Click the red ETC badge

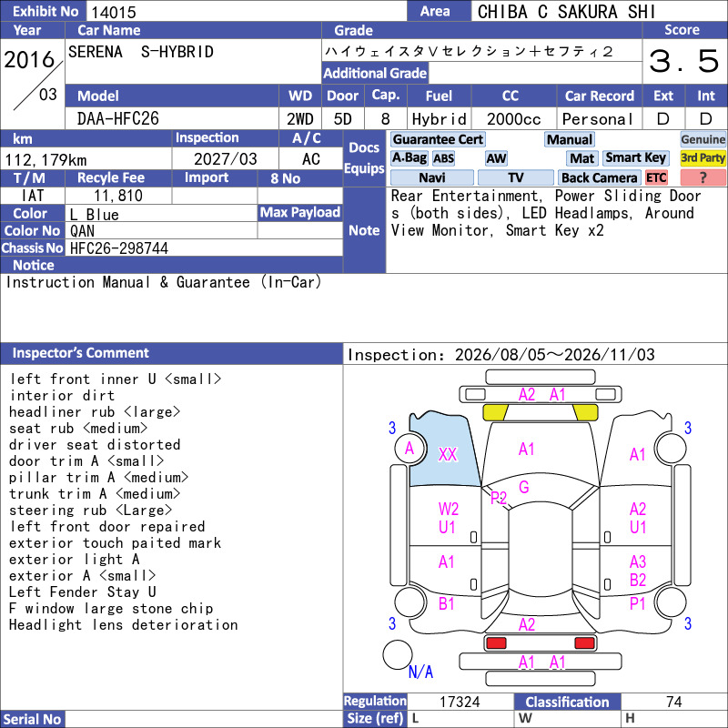click(x=656, y=177)
